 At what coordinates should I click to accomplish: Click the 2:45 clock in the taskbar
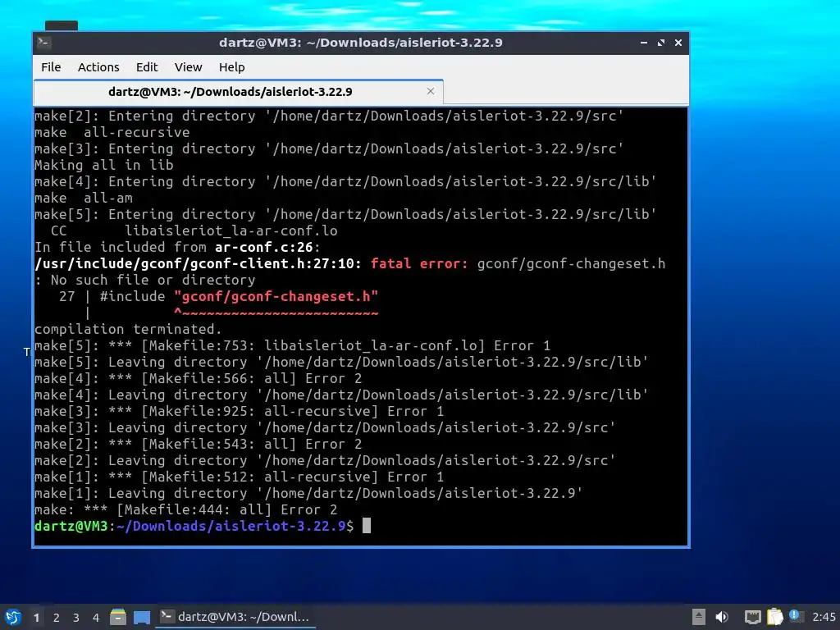pos(824,617)
